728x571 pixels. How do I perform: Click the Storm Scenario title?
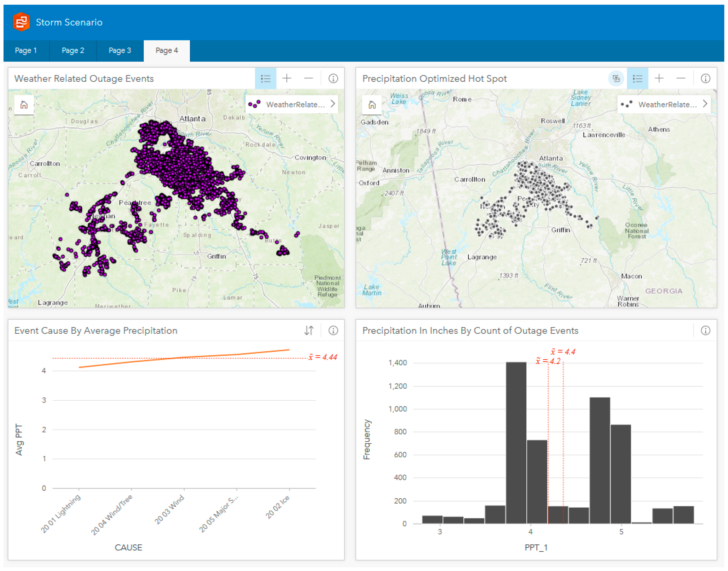(69, 22)
